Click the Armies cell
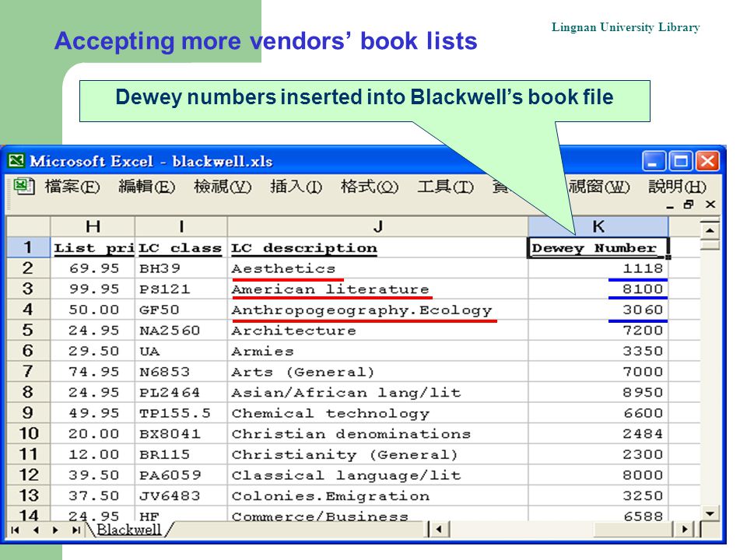 coord(378,352)
